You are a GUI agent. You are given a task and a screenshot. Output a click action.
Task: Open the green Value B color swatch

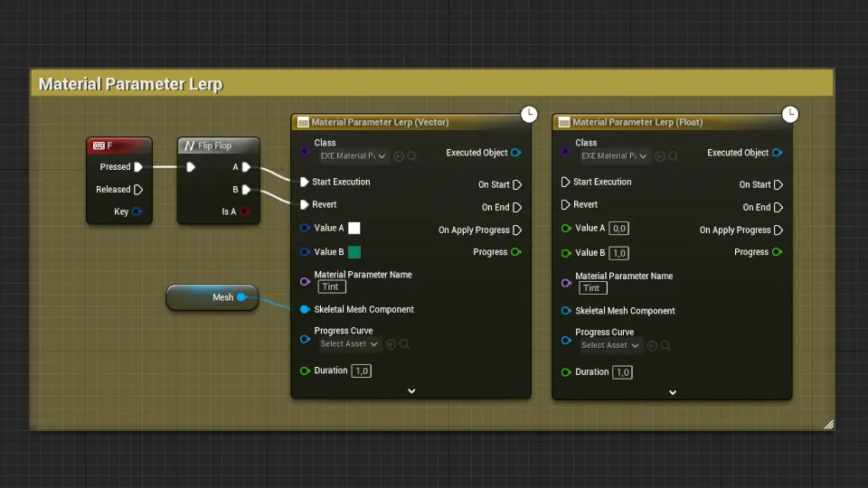354,252
